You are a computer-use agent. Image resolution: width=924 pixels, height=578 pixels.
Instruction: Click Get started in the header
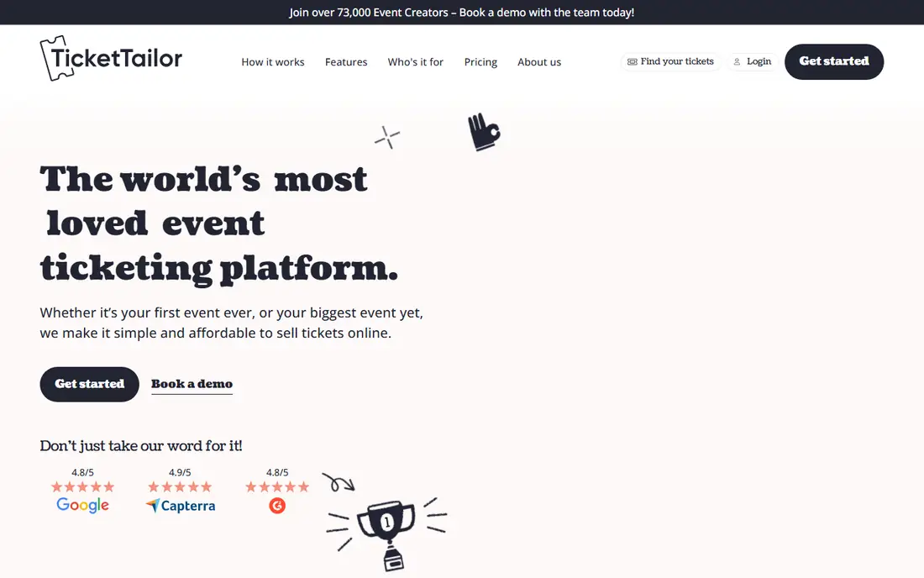click(x=834, y=61)
